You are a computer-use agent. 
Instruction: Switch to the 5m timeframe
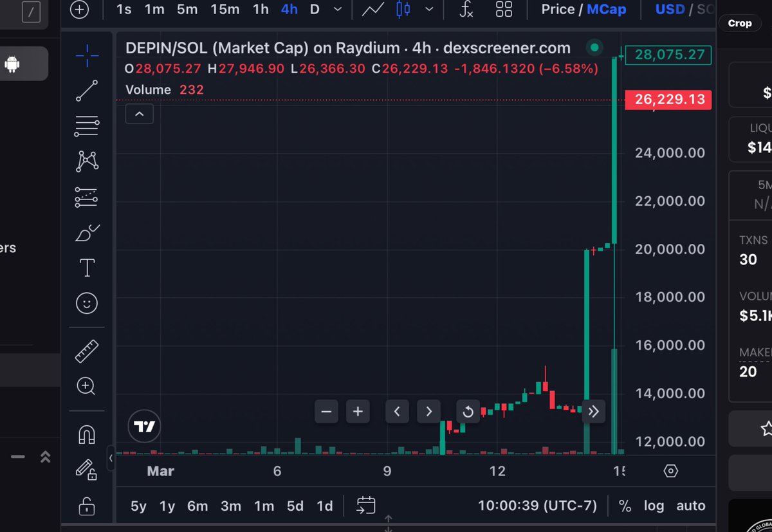[187, 9]
